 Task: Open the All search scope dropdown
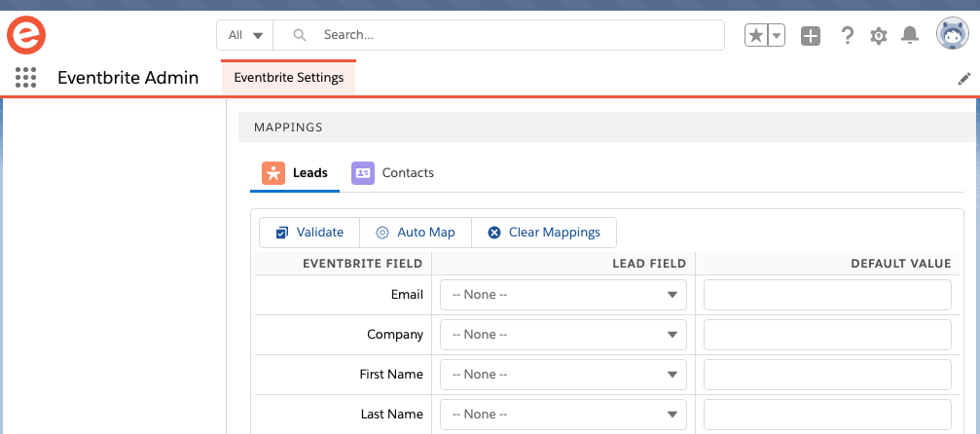(245, 35)
